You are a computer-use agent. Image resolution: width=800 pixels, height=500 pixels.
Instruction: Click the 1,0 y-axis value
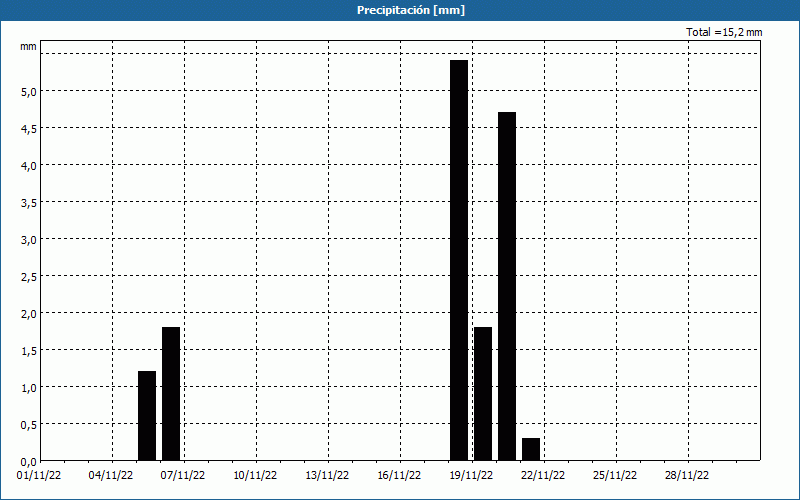(x=29, y=388)
